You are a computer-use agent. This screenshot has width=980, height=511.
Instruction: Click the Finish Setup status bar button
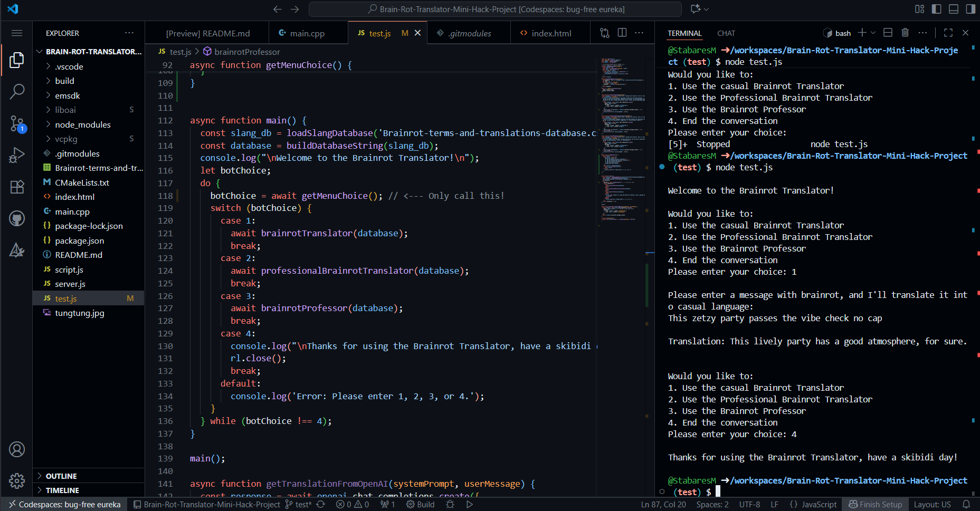876,504
